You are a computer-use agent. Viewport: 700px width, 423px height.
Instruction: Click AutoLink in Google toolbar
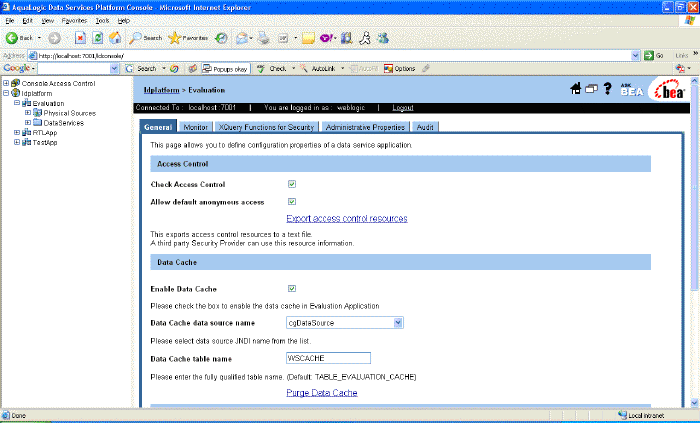317,69
